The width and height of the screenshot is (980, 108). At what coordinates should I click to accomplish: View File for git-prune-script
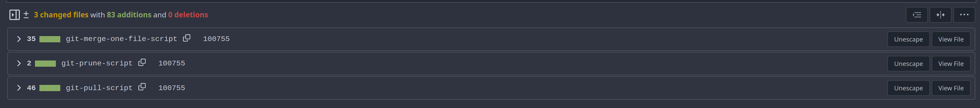pos(951,64)
